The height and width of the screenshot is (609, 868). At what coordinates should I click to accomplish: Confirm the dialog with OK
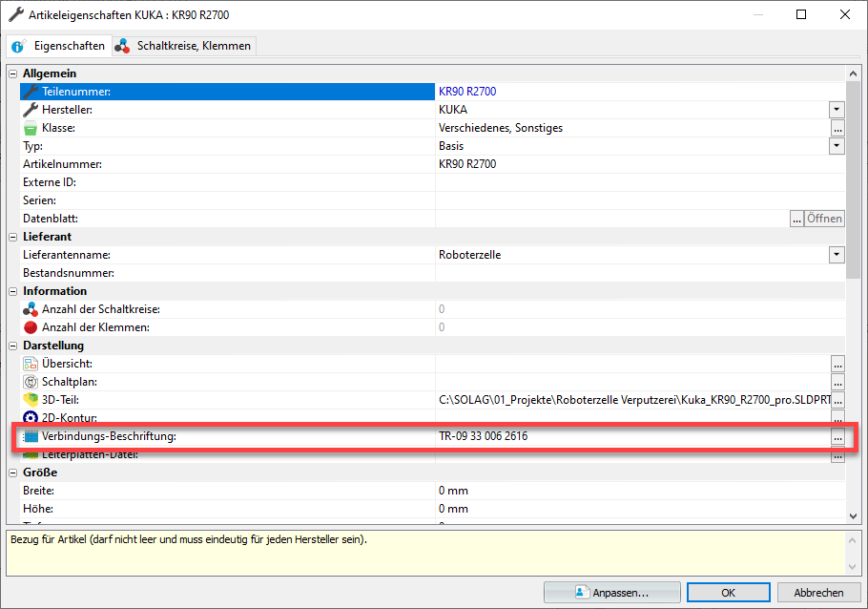tap(728, 593)
